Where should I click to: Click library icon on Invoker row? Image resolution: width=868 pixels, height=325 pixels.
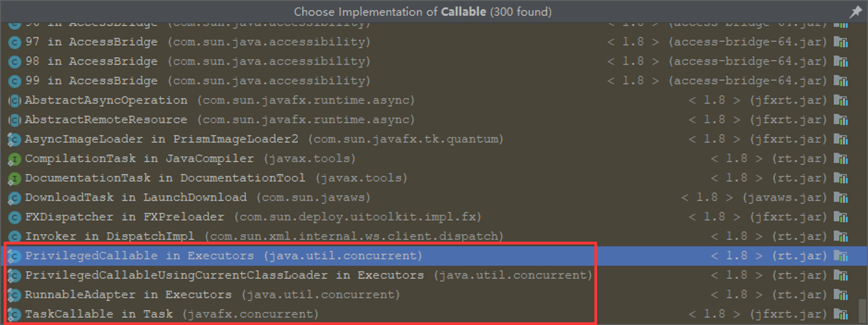841,237
